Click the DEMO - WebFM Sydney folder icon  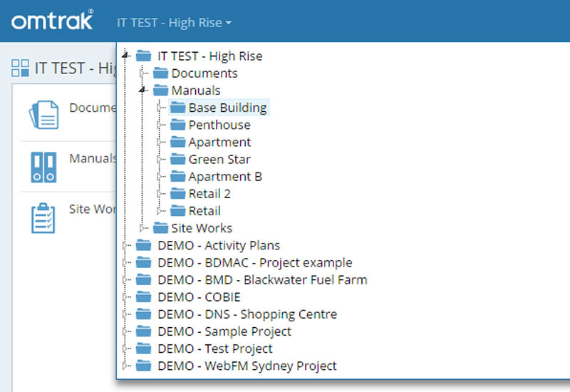(x=144, y=366)
